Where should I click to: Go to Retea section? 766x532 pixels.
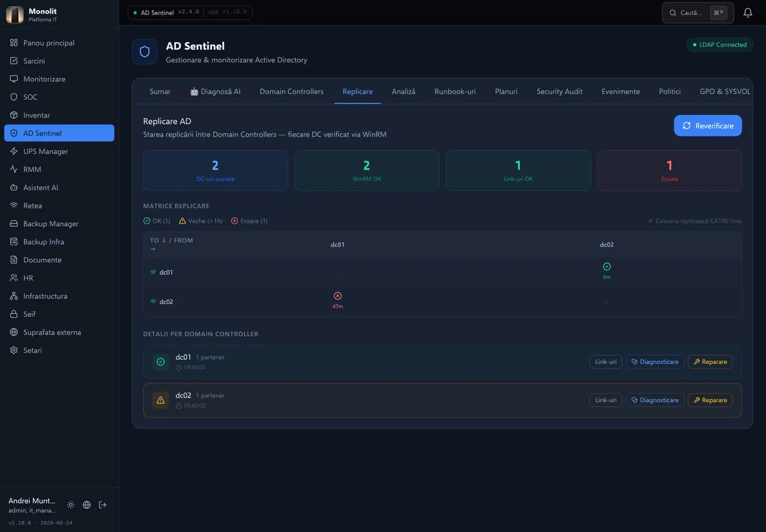[59, 205]
